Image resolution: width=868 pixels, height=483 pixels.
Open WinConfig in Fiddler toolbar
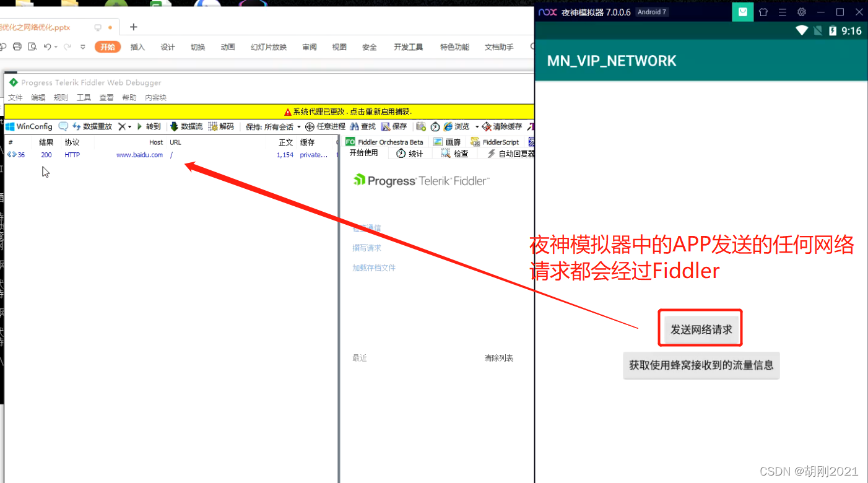click(x=29, y=126)
